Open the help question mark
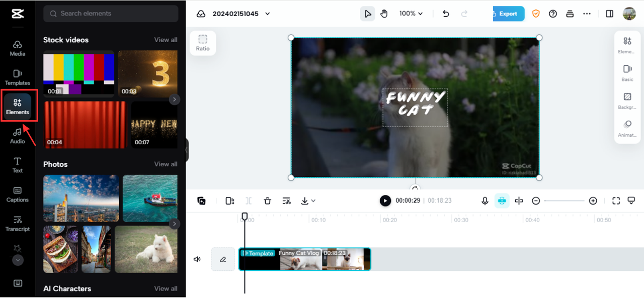 click(553, 14)
